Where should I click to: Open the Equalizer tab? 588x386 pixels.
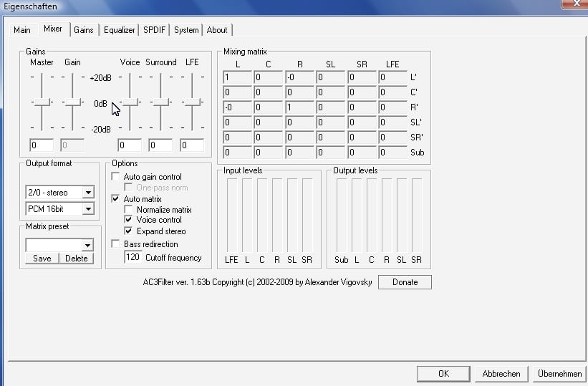click(x=119, y=30)
